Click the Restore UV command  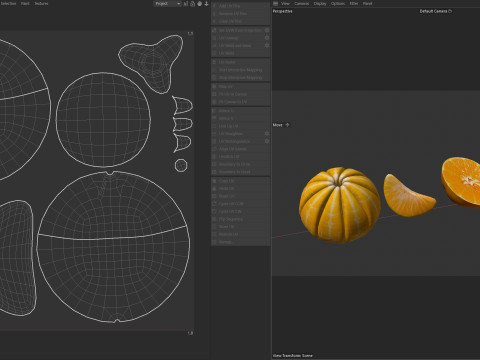click(x=228, y=234)
